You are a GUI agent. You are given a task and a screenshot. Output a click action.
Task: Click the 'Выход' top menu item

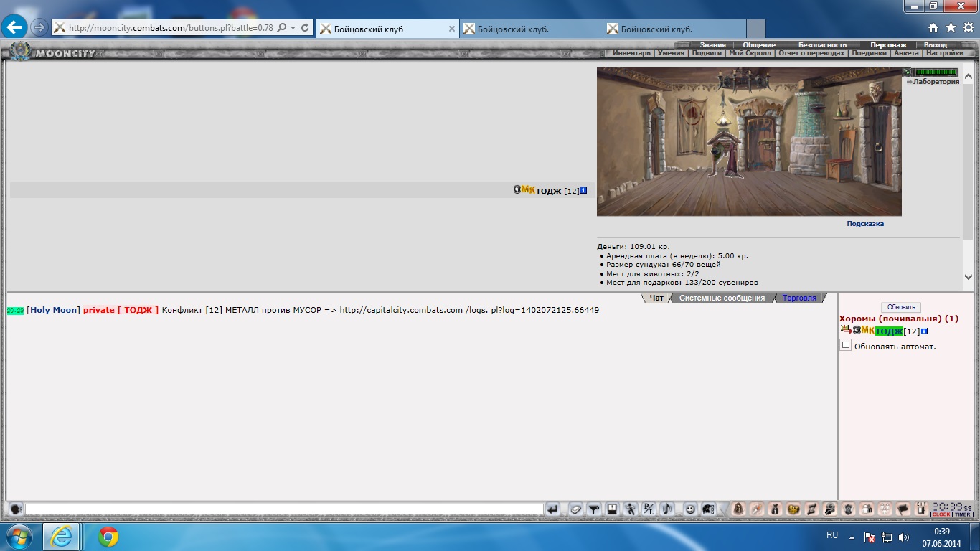[936, 45]
